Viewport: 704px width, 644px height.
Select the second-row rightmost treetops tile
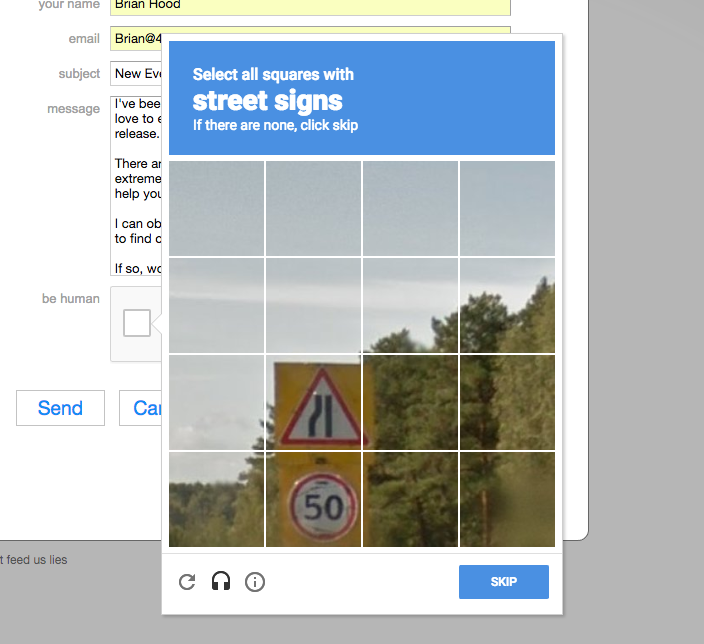click(507, 305)
